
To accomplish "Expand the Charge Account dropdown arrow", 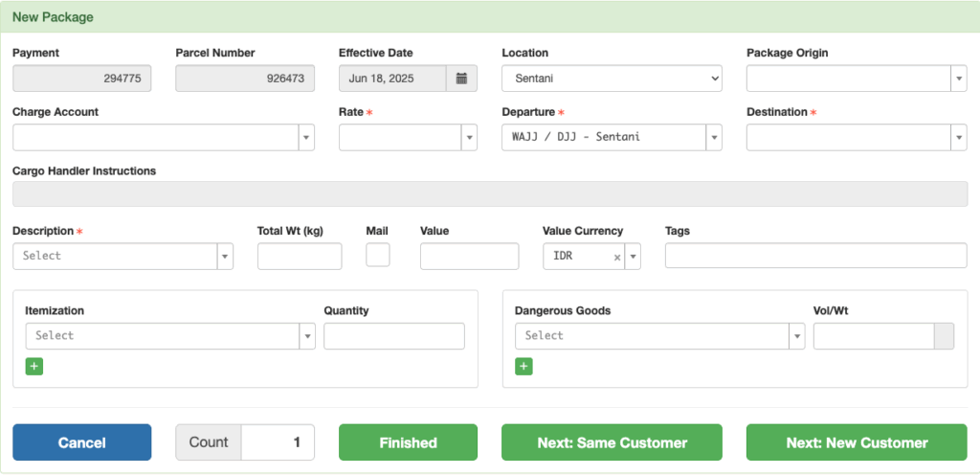I will coord(306,138).
